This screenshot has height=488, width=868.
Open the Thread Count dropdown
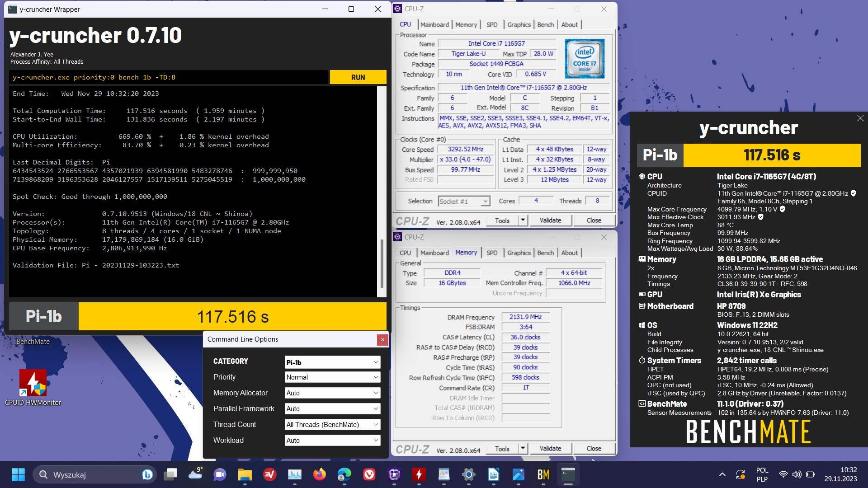pyautogui.click(x=332, y=425)
